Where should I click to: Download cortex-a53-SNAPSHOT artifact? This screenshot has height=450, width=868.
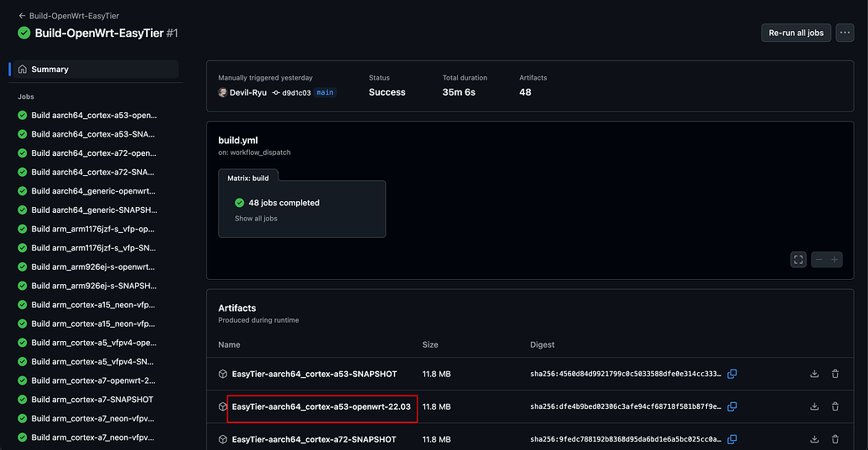tap(814, 374)
